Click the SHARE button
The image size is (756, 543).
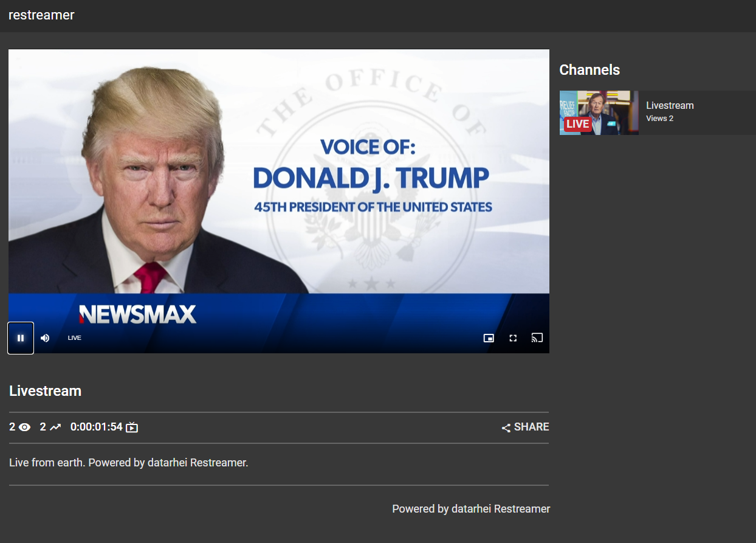525,427
